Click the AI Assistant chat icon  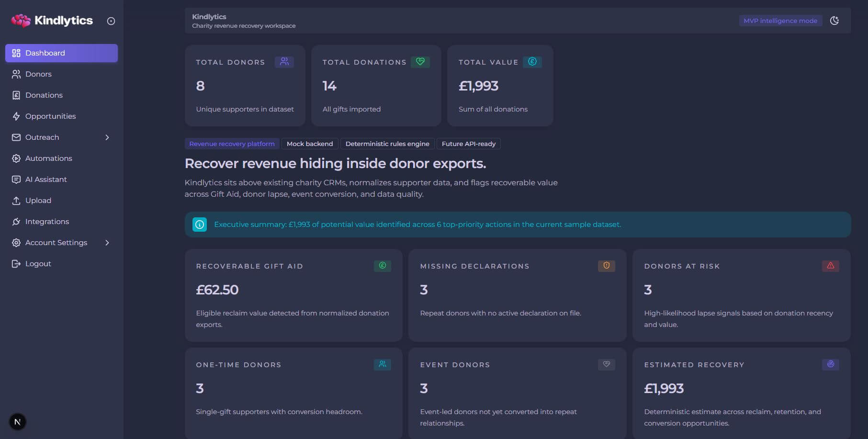click(x=16, y=180)
